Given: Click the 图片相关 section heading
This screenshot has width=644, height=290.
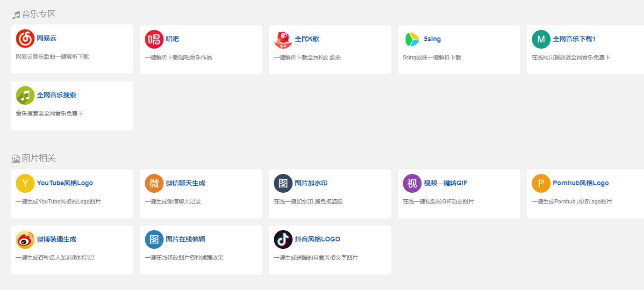Looking at the screenshot, I should [39, 159].
